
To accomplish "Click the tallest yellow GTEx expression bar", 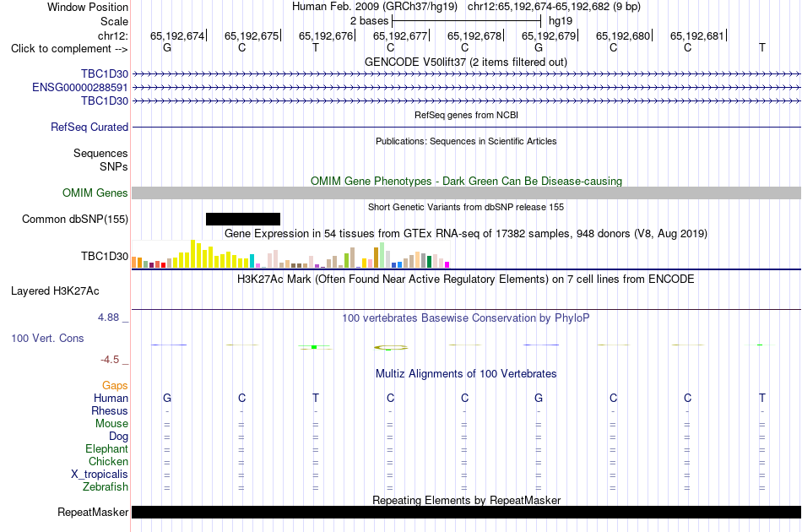I will click(x=192, y=253).
